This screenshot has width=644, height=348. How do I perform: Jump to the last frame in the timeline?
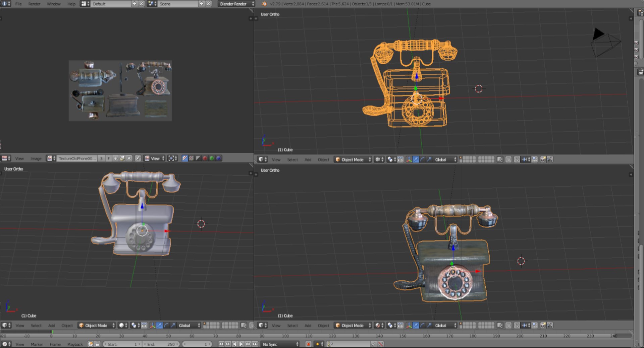click(x=255, y=344)
